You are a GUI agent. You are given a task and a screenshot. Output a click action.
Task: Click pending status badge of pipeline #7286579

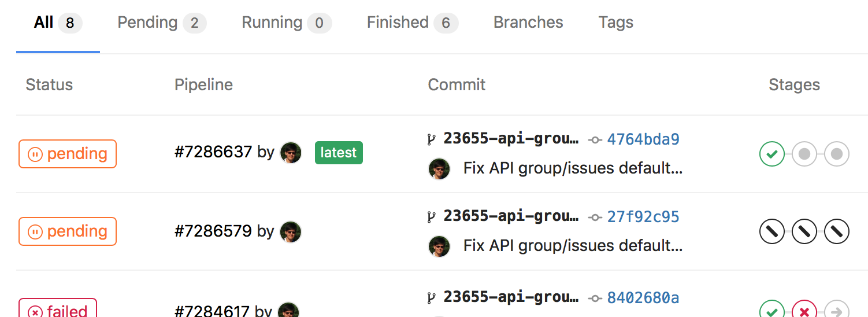[68, 231]
